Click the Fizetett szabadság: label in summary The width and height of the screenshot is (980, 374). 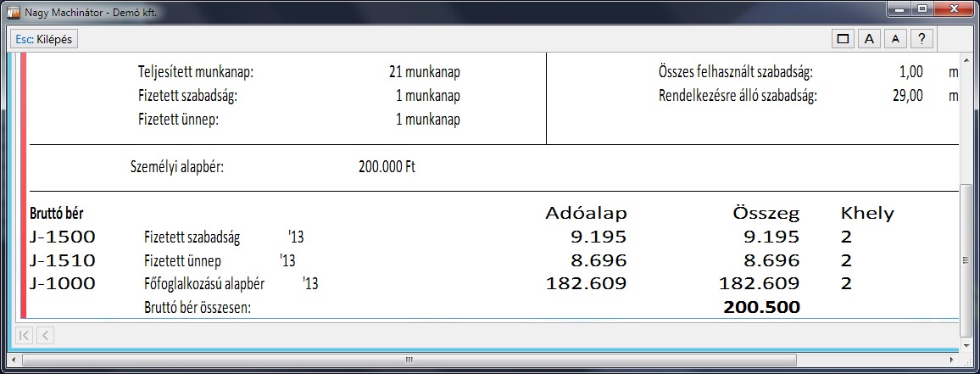[x=188, y=97]
